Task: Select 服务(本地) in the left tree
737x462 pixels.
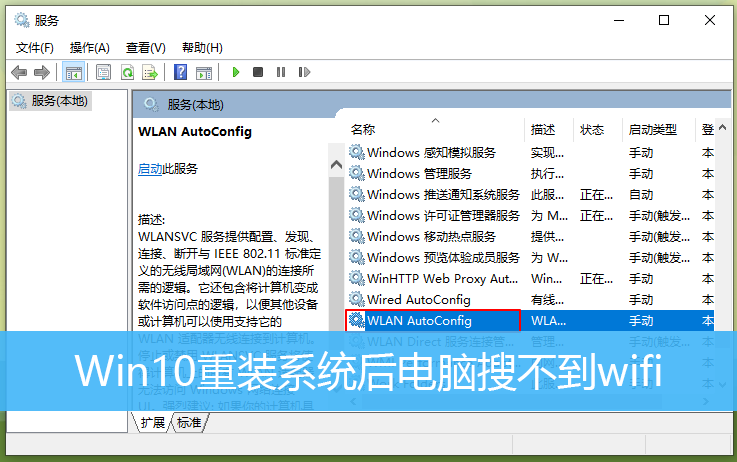Action: coord(51,101)
